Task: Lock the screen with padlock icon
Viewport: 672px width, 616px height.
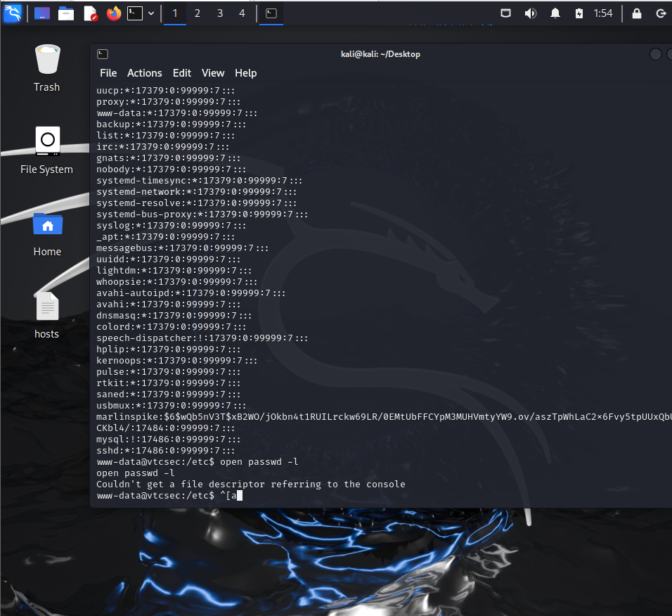Action: [x=637, y=13]
